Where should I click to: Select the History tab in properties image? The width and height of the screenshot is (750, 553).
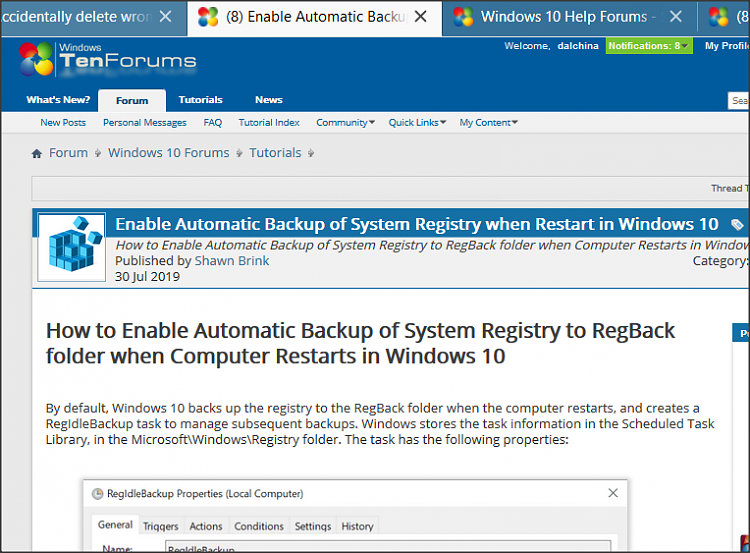click(x=357, y=526)
